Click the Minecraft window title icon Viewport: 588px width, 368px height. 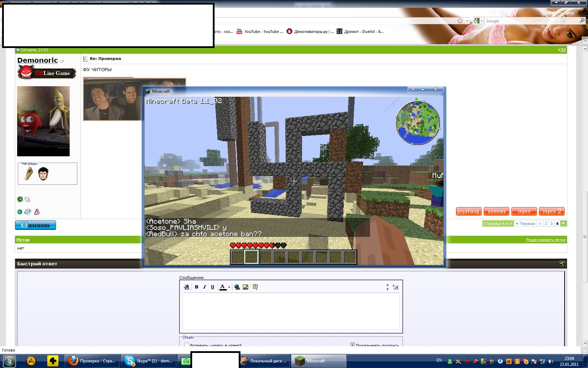click(147, 91)
